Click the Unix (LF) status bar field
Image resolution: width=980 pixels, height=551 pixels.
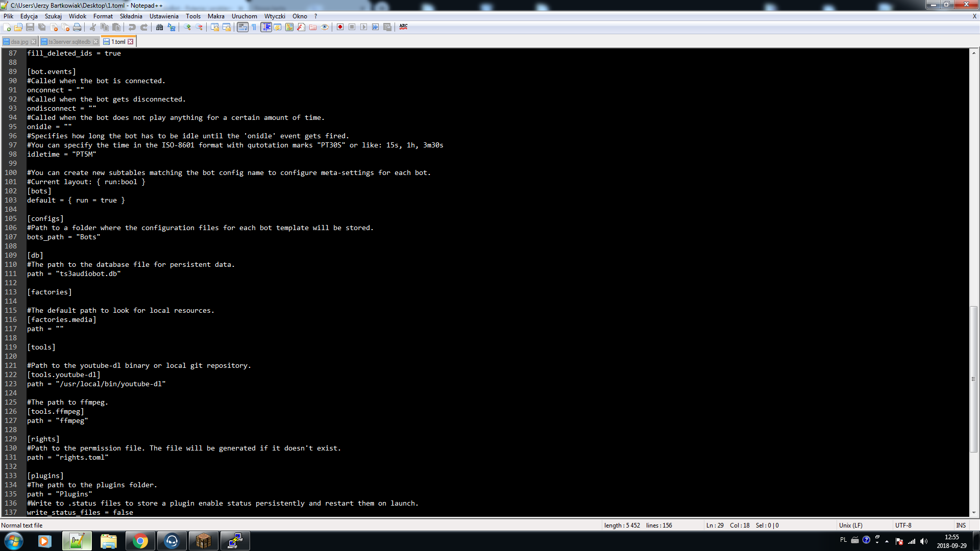point(850,525)
